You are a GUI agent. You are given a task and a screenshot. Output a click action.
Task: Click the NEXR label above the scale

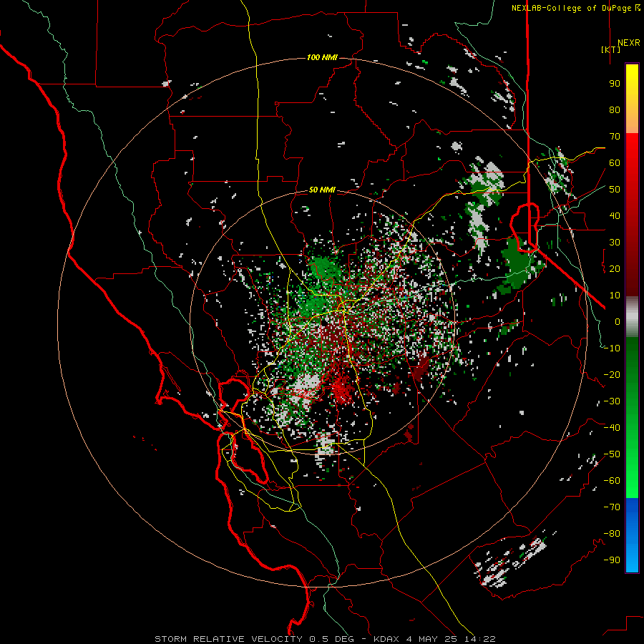tap(628, 43)
